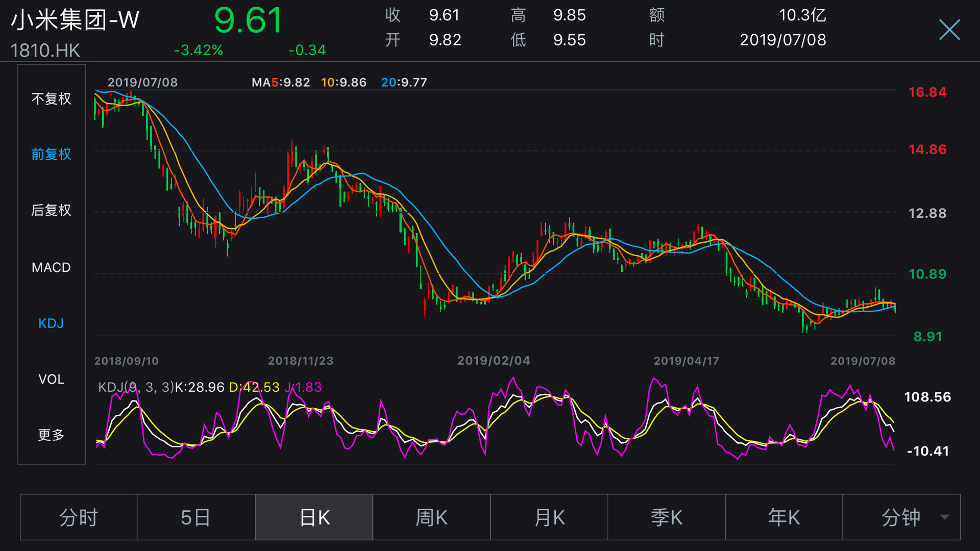The image size is (980, 551).
Task: Select the 年K yearly candlestick tab
Action: pos(784,517)
